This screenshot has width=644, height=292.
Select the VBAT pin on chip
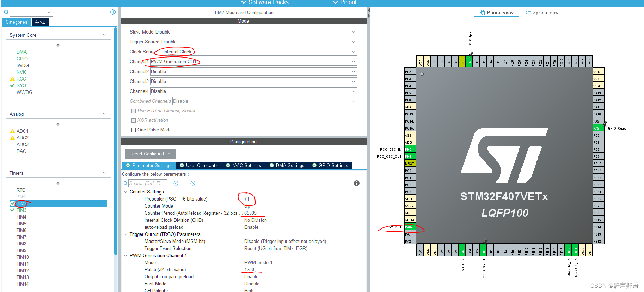[410, 107]
